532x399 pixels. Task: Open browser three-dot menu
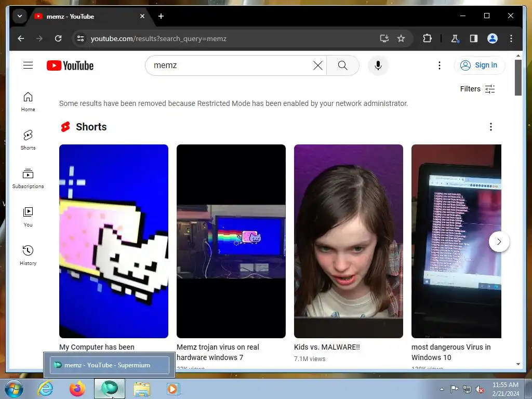511,38
